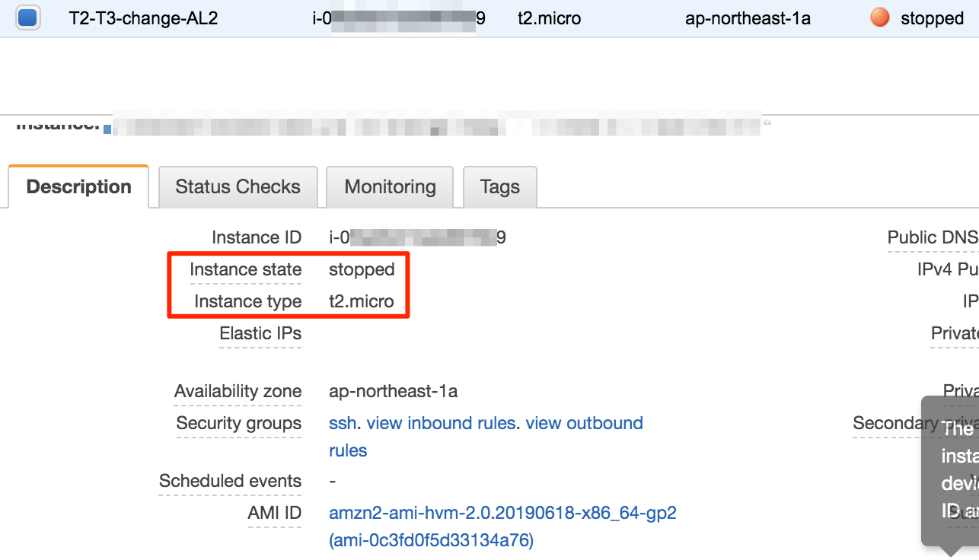
Task: Select the T2-T3-change-AL2 instance name
Action: coord(144,18)
